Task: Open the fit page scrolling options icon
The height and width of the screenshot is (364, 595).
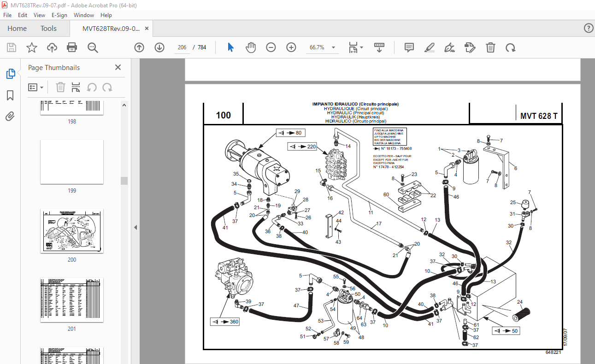Action: [356, 47]
